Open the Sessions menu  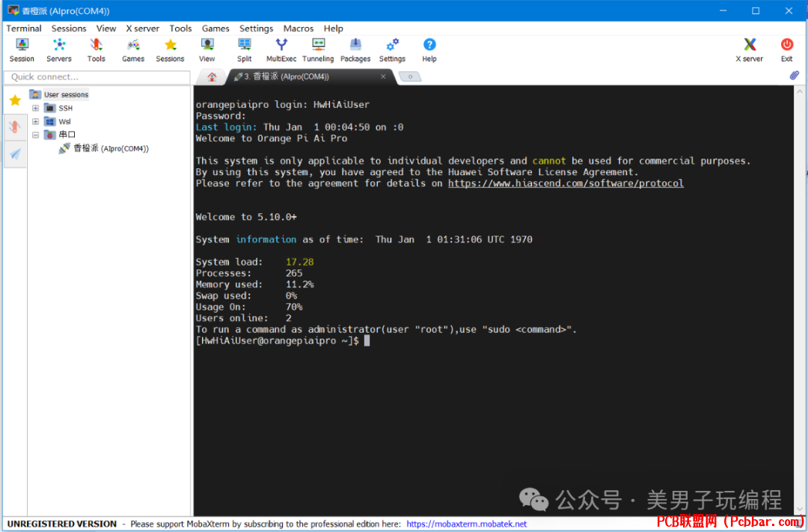pos(69,28)
